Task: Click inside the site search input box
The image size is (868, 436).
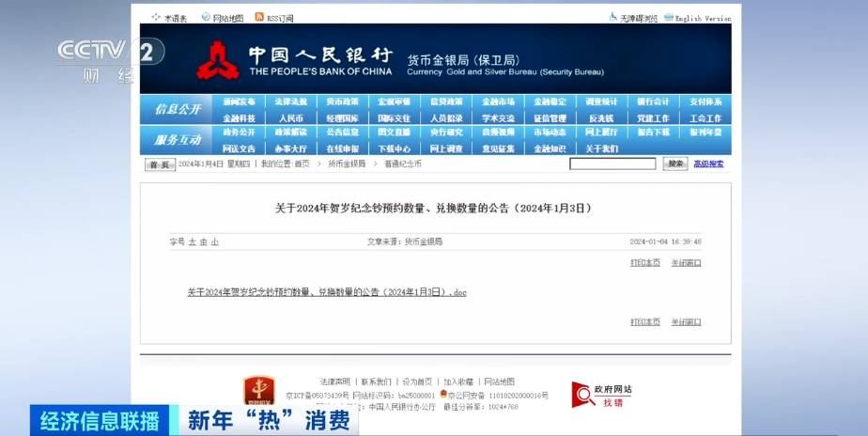Action: 612,163
